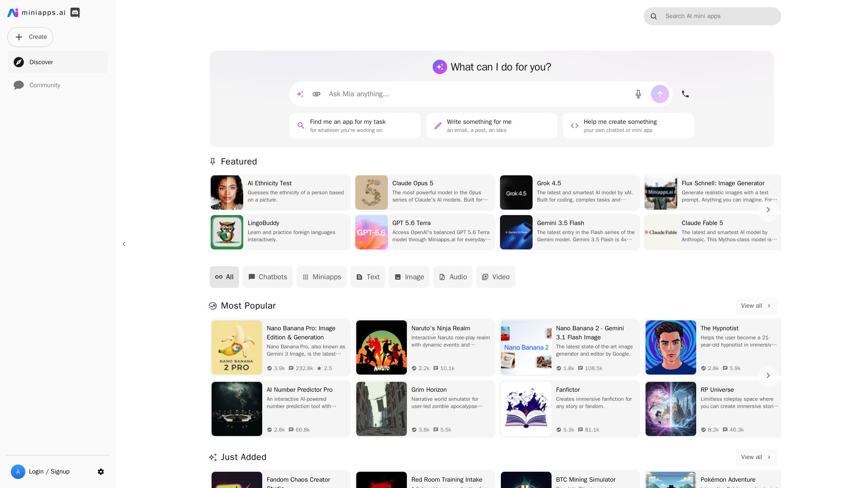The width and height of the screenshot is (868, 488).
Task: Click the Nano Banana Pro thumbnail
Action: point(237,347)
